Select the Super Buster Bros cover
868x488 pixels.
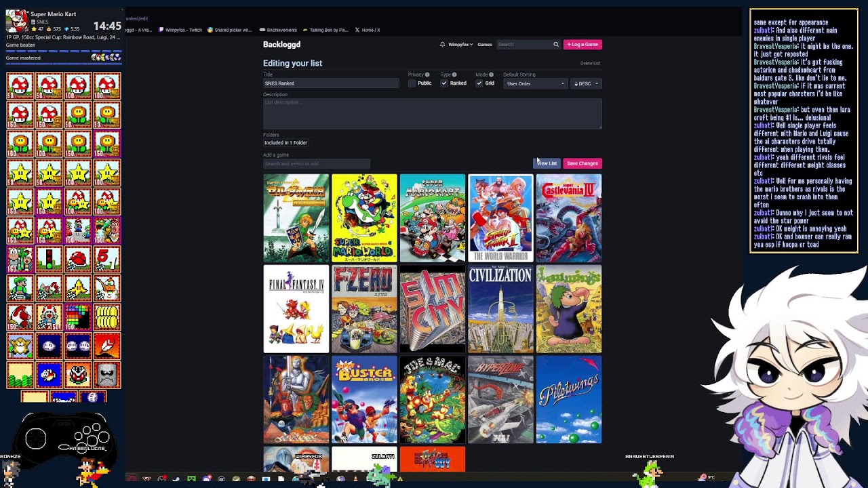pyautogui.click(x=364, y=400)
